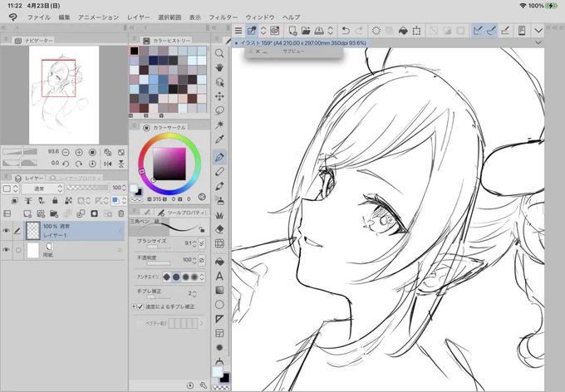Open the 通常 blending mode dropdown
Screen dimensions: 565x392
point(42,189)
